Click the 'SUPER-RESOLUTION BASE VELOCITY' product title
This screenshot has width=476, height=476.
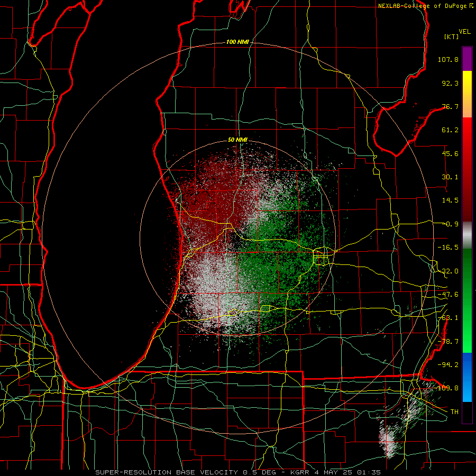[x=167, y=472]
